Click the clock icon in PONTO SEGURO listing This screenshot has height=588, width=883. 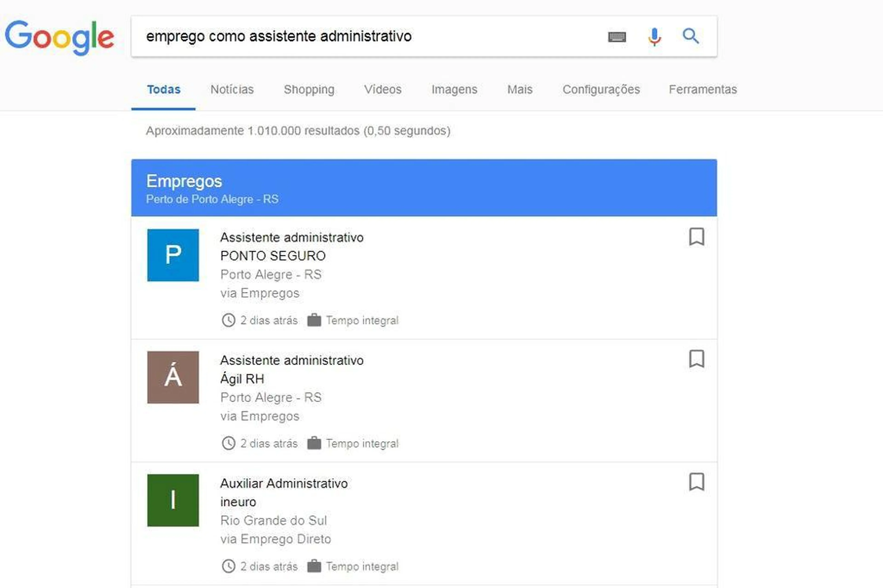point(228,320)
